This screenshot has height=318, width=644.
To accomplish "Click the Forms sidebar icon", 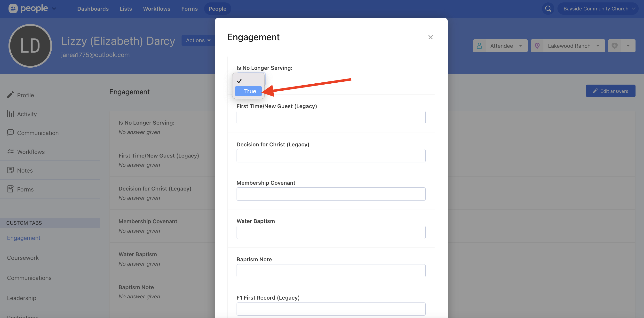I will point(10,189).
